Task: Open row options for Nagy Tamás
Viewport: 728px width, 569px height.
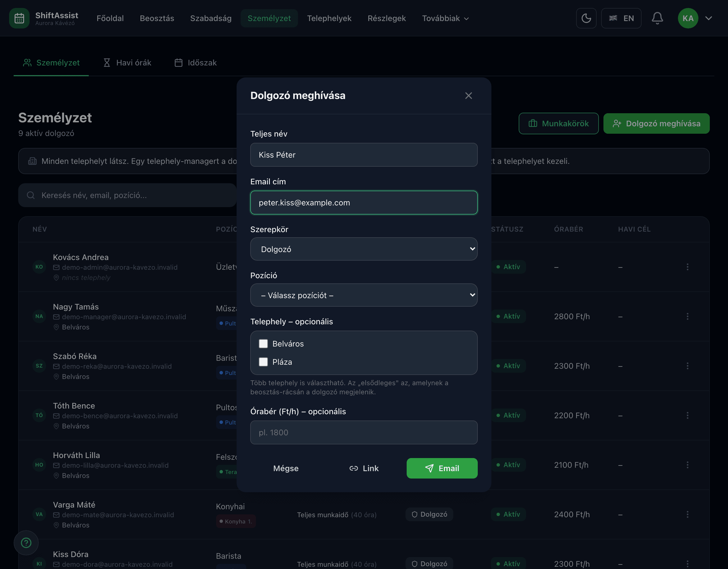Action: [687, 316]
